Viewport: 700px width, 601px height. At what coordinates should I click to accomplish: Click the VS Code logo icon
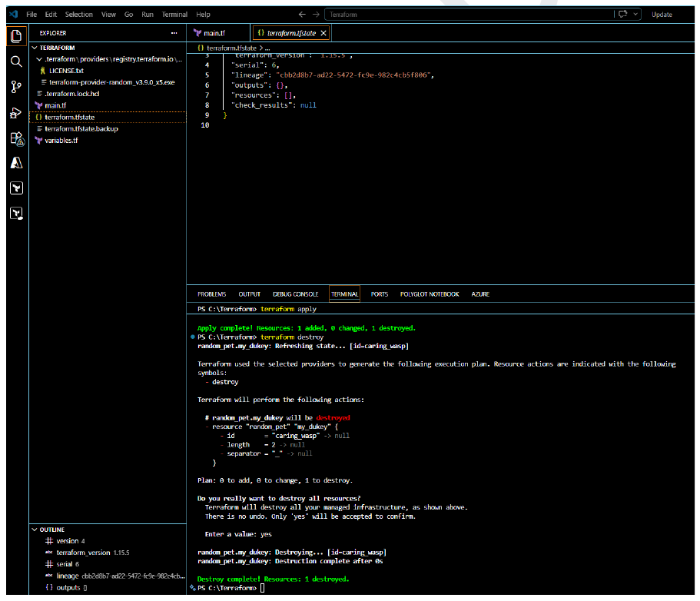pos(14,15)
